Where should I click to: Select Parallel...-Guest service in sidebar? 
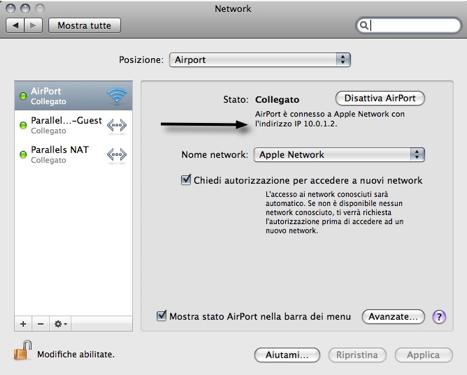[73, 125]
